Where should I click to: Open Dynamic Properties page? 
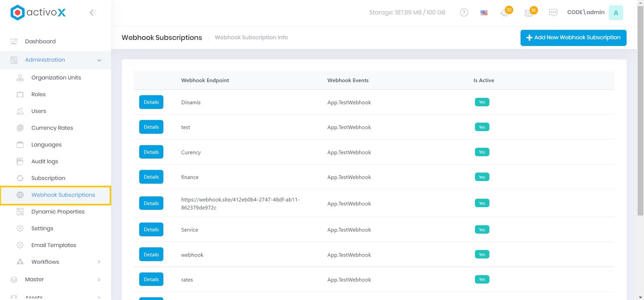58,212
